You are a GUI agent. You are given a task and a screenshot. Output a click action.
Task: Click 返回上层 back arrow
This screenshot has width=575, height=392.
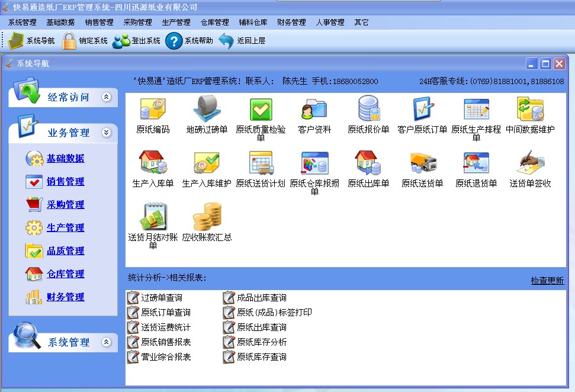pos(242,41)
